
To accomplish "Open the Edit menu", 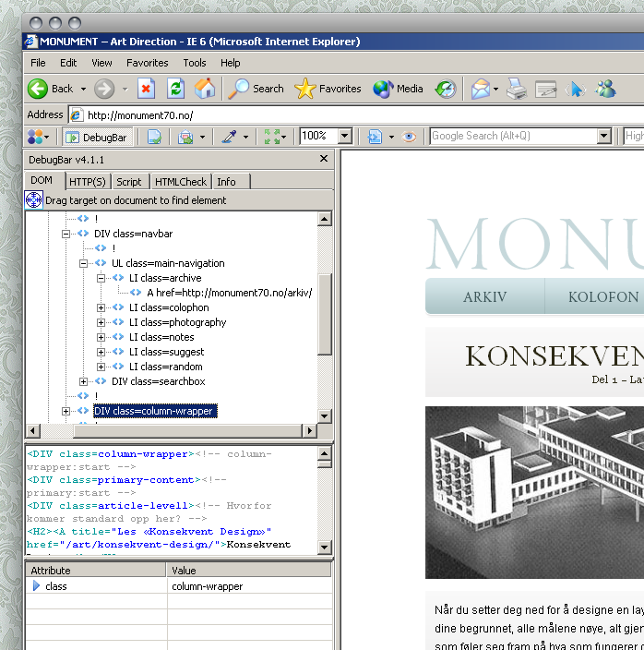I will click(x=68, y=63).
